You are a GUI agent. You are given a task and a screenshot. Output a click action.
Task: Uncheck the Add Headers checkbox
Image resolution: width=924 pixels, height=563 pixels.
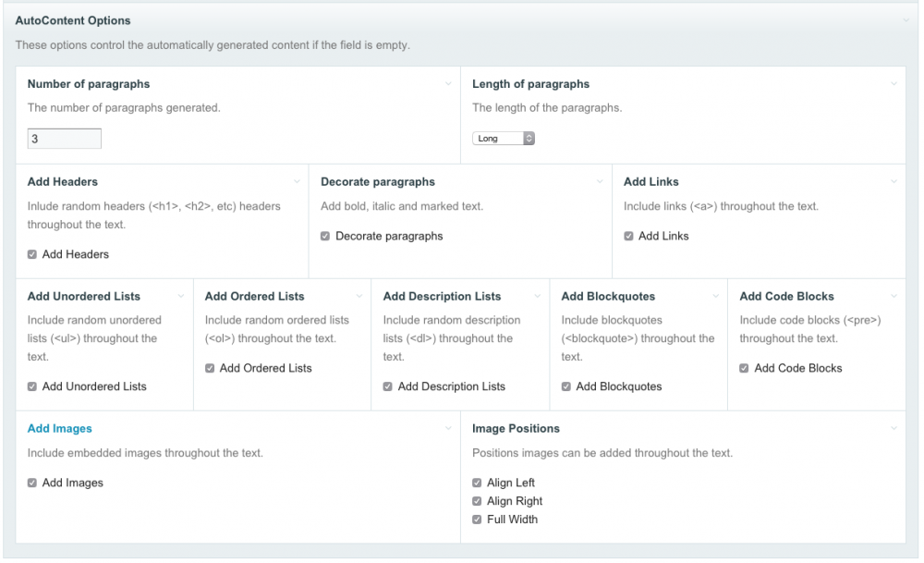(x=32, y=254)
